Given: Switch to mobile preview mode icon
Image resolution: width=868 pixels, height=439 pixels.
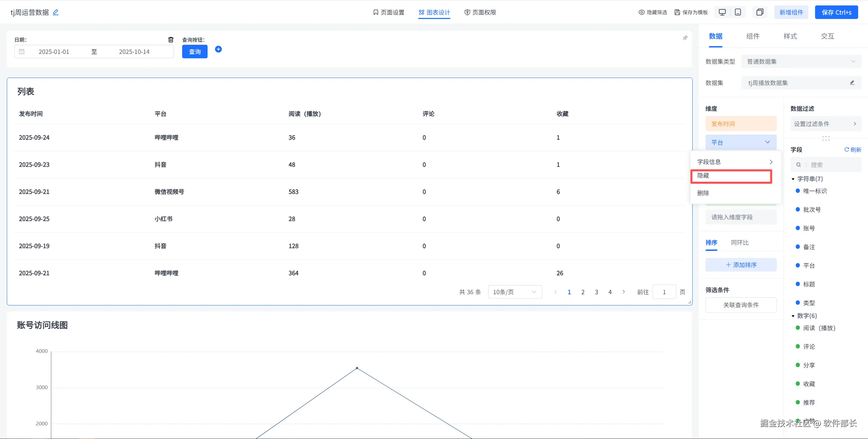Looking at the screenshot, I should pos(738,12).
